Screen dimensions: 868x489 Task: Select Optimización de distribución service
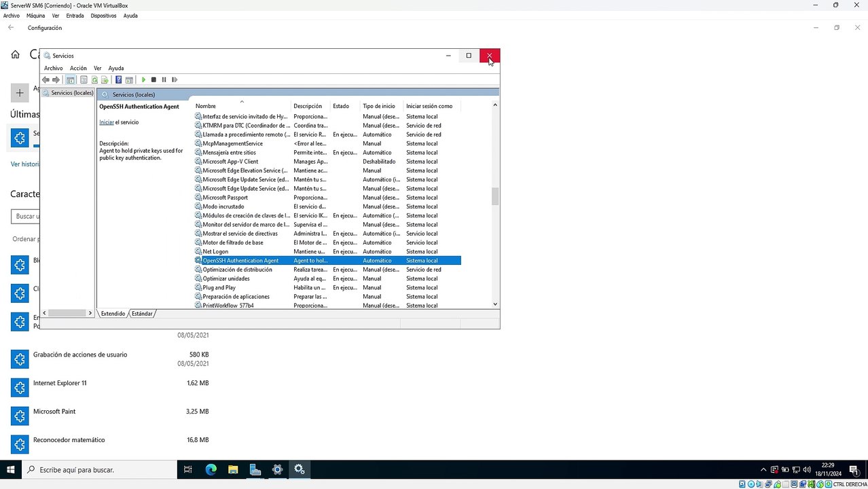pos(327,270)
